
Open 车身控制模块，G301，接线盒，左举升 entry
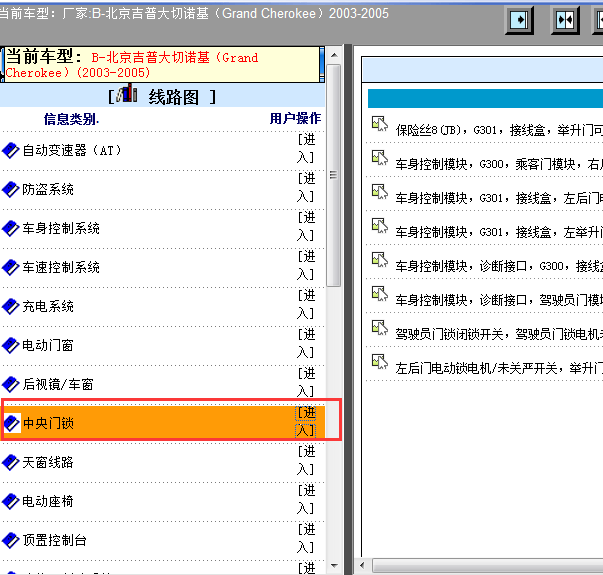click(499, 232)
